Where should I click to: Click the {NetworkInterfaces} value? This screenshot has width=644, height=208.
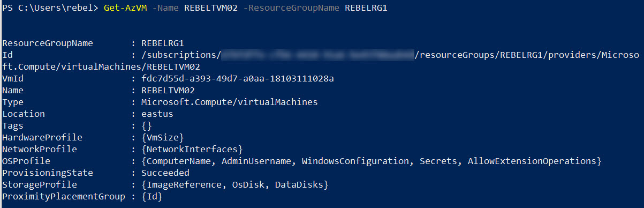(192, 149)
